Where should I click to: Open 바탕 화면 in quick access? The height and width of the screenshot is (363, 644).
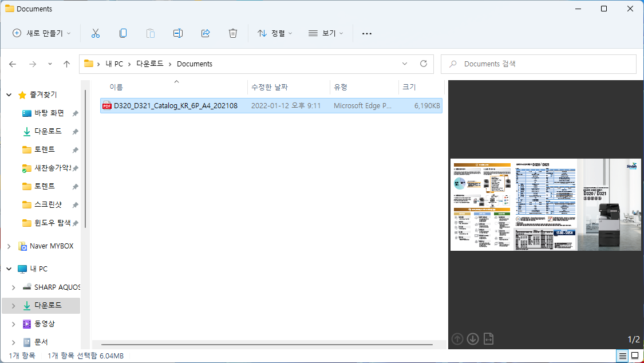pos(49,113)
